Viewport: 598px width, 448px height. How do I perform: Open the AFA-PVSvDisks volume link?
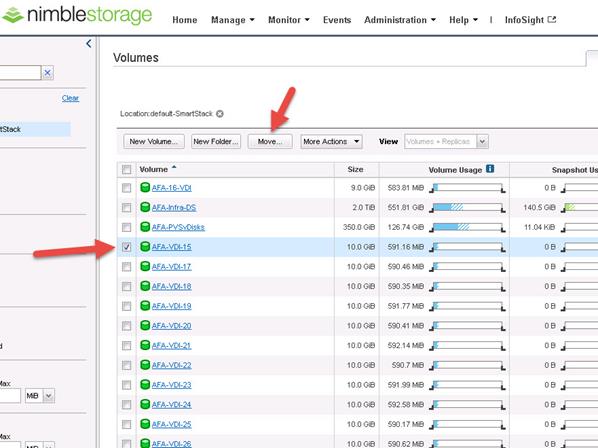178,227
